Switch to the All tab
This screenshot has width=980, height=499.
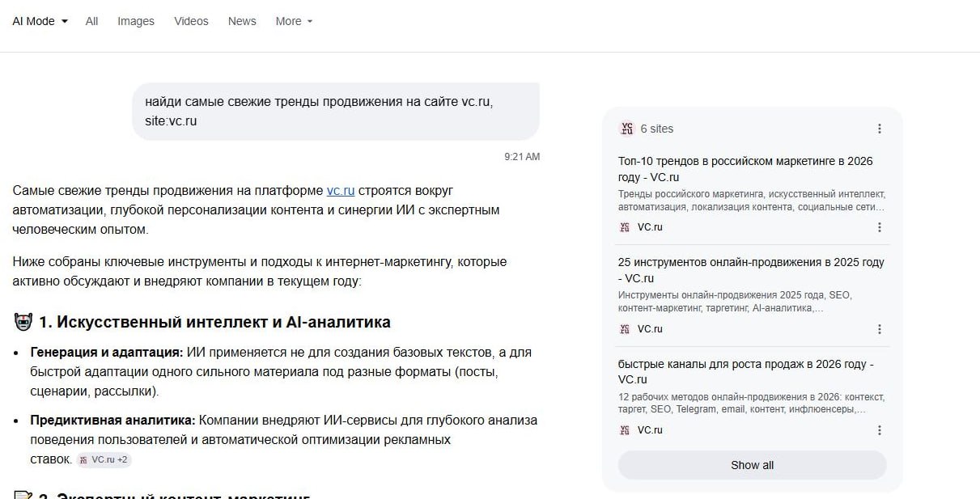[x=92, y=21]
